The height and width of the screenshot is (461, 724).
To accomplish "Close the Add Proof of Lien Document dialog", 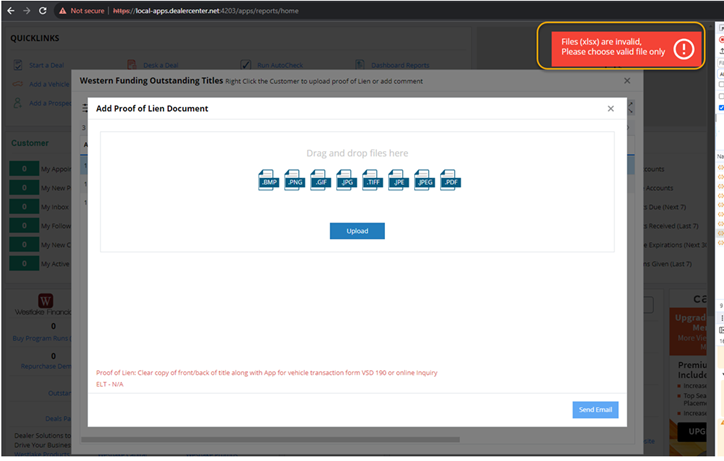I will pyautogui.click(x=610, y=109).
